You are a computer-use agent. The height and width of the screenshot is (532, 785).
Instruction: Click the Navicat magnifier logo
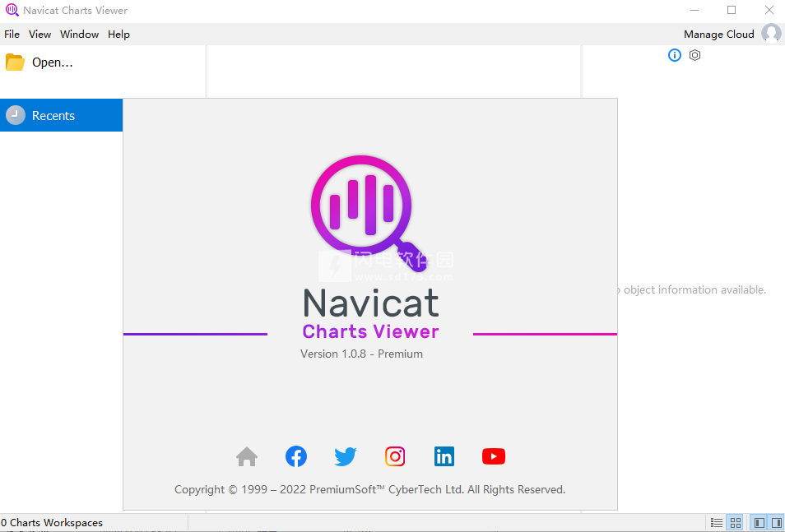point(368,214)
